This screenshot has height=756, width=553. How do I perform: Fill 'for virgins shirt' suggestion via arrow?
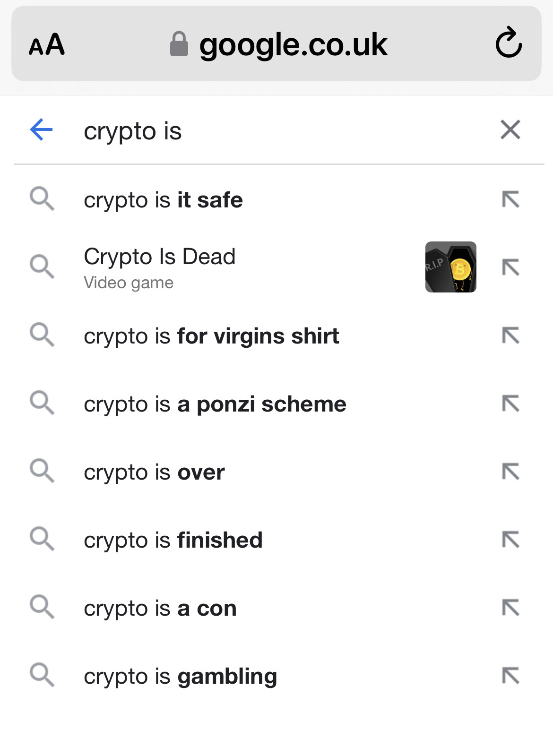510,335
